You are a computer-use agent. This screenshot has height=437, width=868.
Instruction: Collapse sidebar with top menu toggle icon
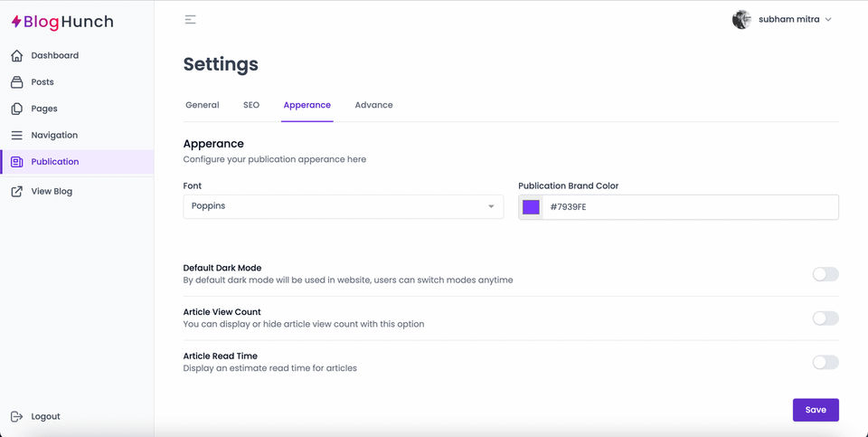coord(191,19)
